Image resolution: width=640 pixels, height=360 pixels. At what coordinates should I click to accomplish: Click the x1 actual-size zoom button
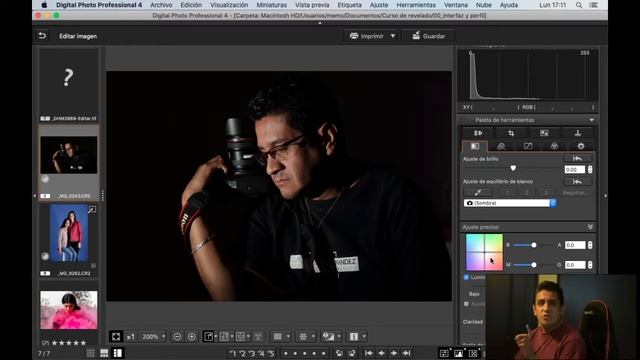pyautogui.click(x=131, y=336)
